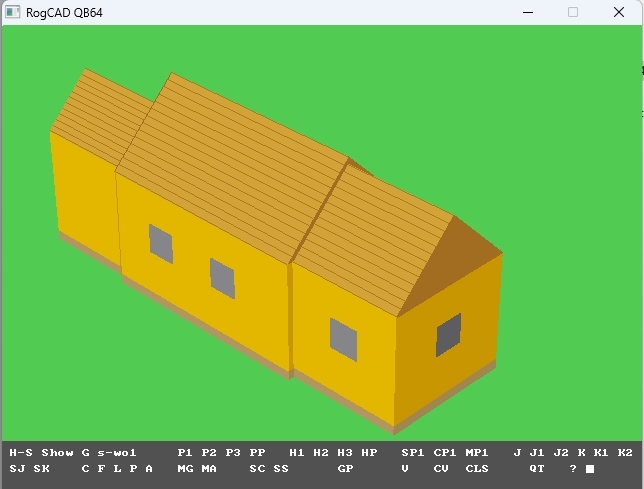Click the Show command
Viewport: 644px width, 489px height.
57,453
